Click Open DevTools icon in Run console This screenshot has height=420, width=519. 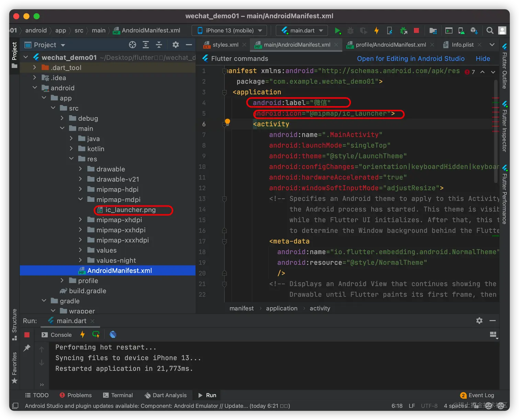pyautogui.click(x=113, y=335)
